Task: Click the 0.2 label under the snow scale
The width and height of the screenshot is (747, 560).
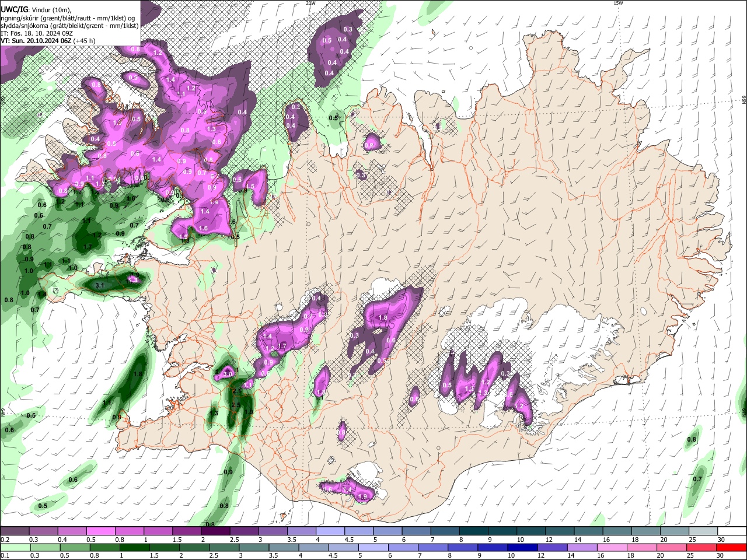Action: 4,540
